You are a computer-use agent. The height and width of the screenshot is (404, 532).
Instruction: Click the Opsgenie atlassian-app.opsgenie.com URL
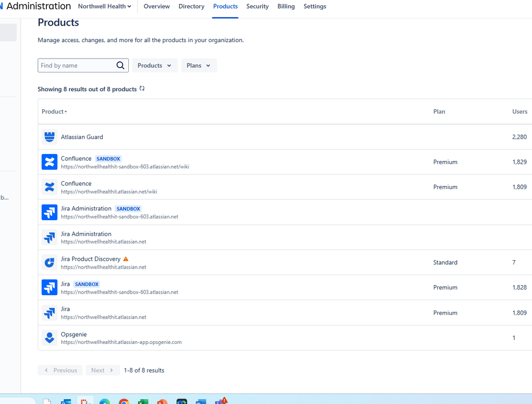tap(121, 342)
